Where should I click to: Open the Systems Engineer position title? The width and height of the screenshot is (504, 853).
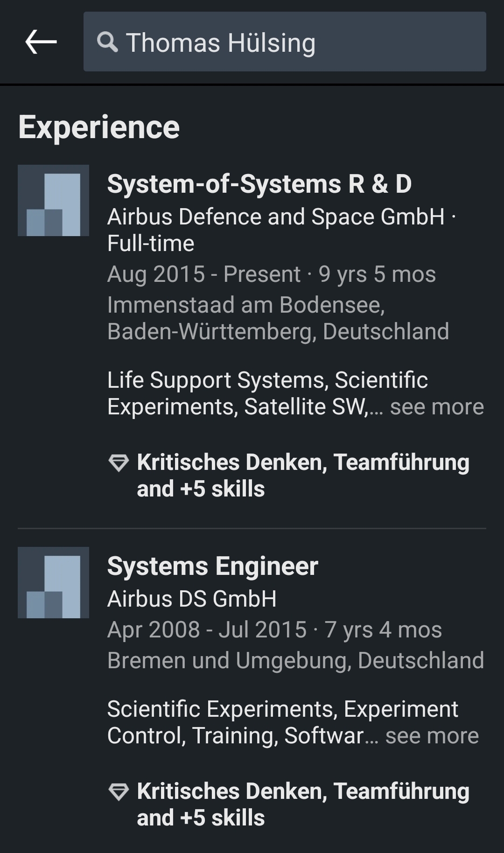tap(213, 566)
